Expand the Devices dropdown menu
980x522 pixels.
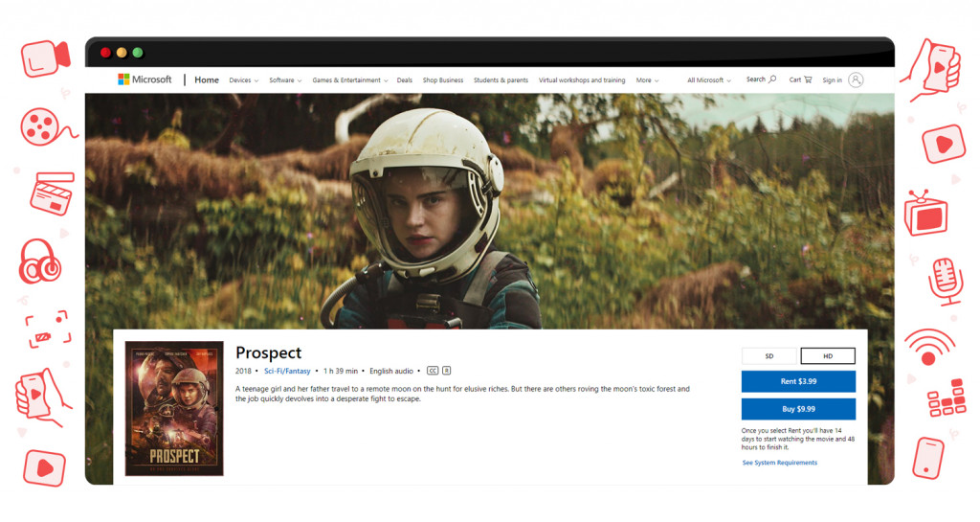(x=243, y=80)
